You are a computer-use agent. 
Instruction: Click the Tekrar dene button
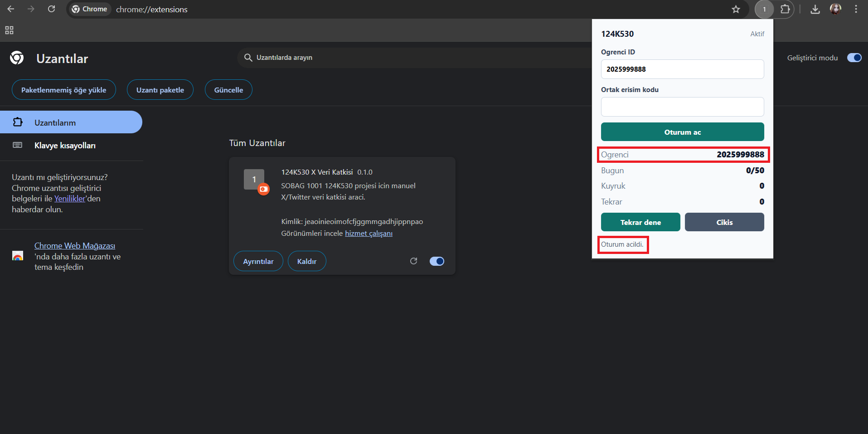point(640,222)
